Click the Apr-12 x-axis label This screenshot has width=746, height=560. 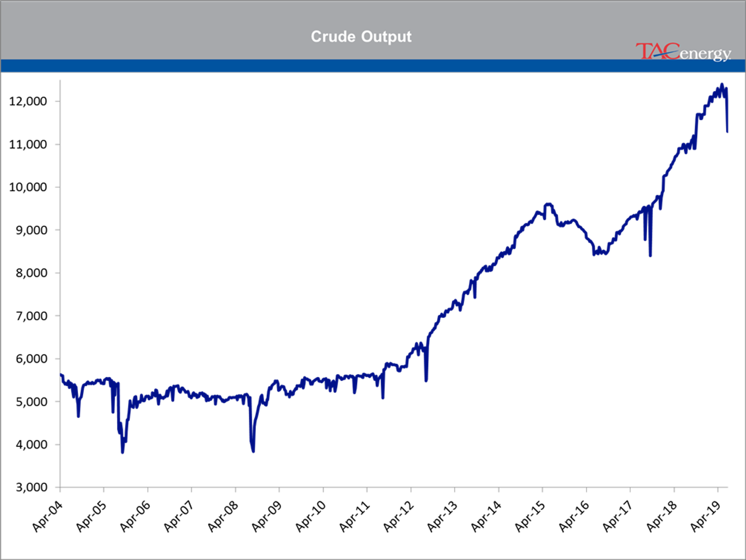[x=398, y=516]
